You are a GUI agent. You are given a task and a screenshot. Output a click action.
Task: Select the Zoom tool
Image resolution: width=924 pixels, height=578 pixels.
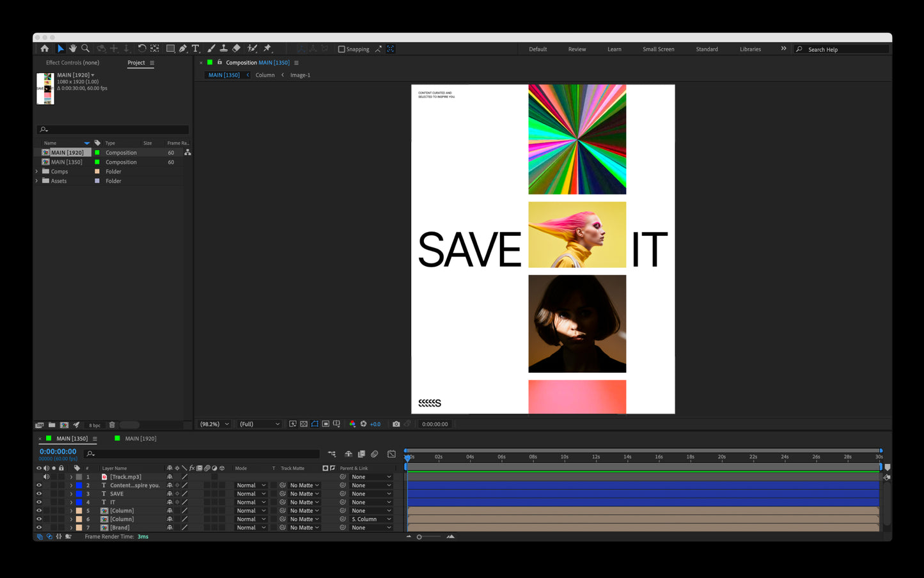click(85, 49)
